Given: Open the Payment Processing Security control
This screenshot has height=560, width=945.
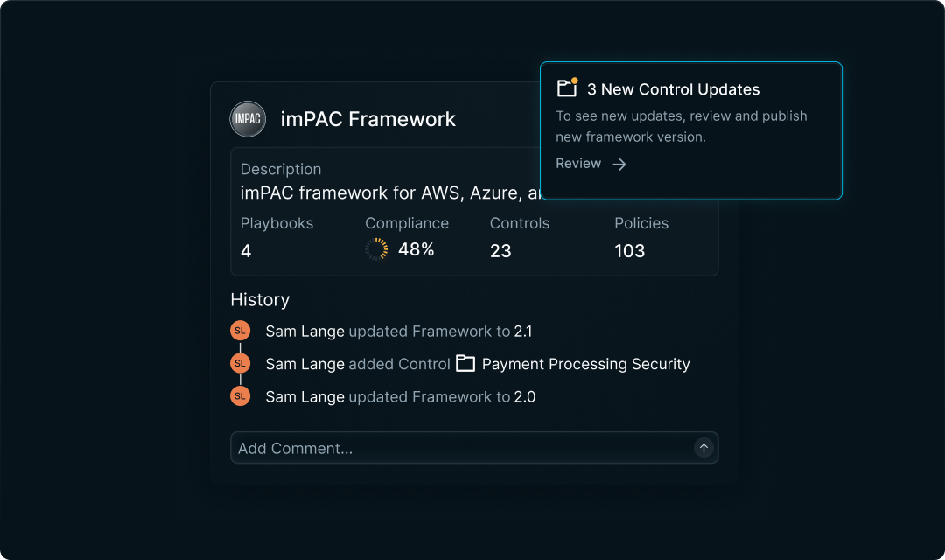Looking at the screenshot, I should 585,364.
